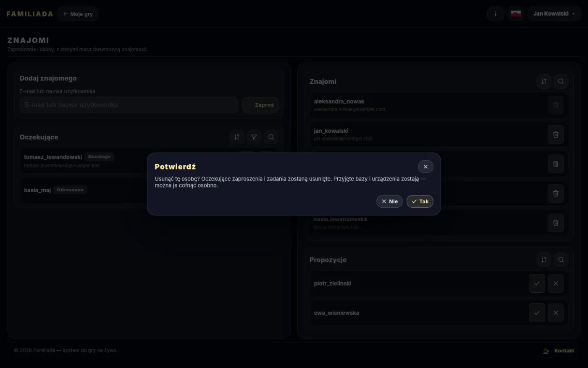Image resolution: width=588 pixels, height=368 pixels.
Task: Cancel removal with the Nie button
Action: 389,201
